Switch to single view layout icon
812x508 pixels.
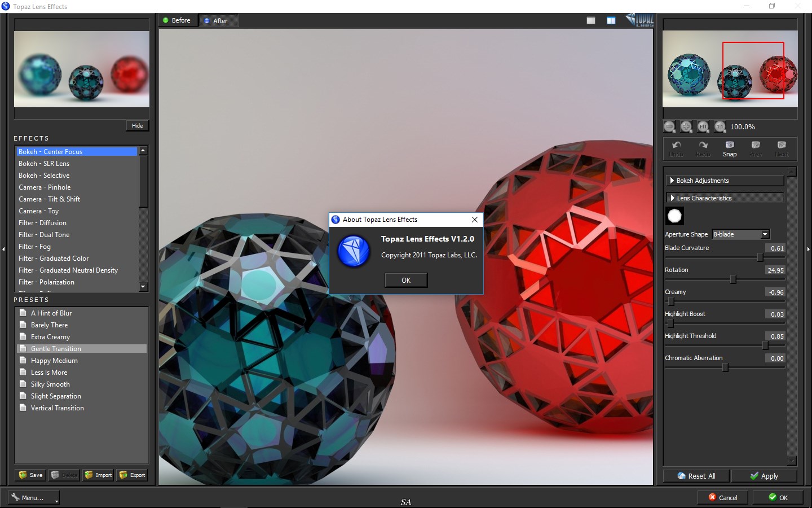click(591, 20)
